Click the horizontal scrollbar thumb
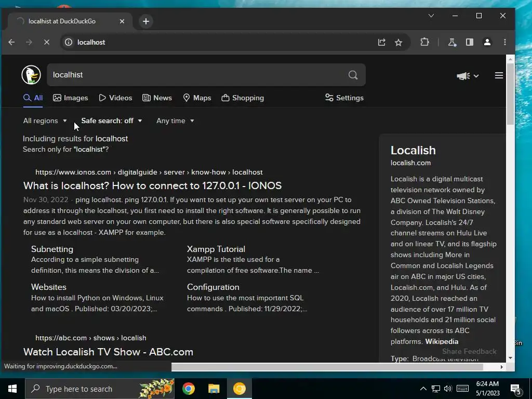This screenshot has height=399, width=532. pos(327,367)
